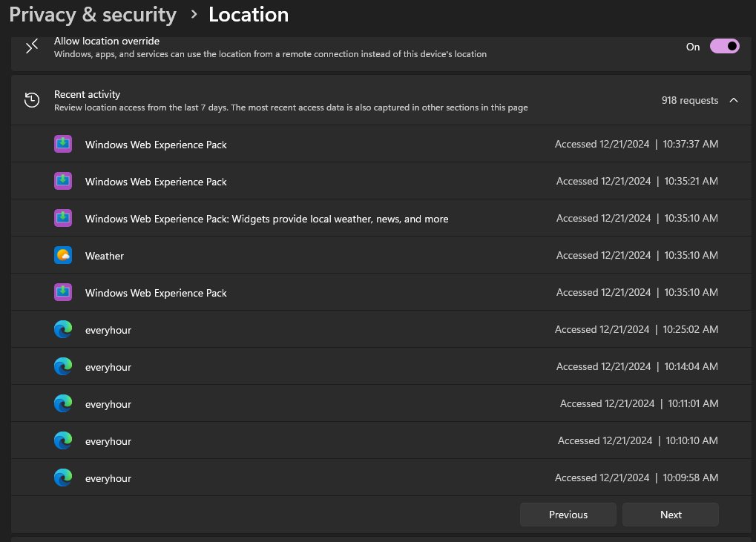Click the Next page button
This screenshot has height=542, width=756.
pos(671,515)
